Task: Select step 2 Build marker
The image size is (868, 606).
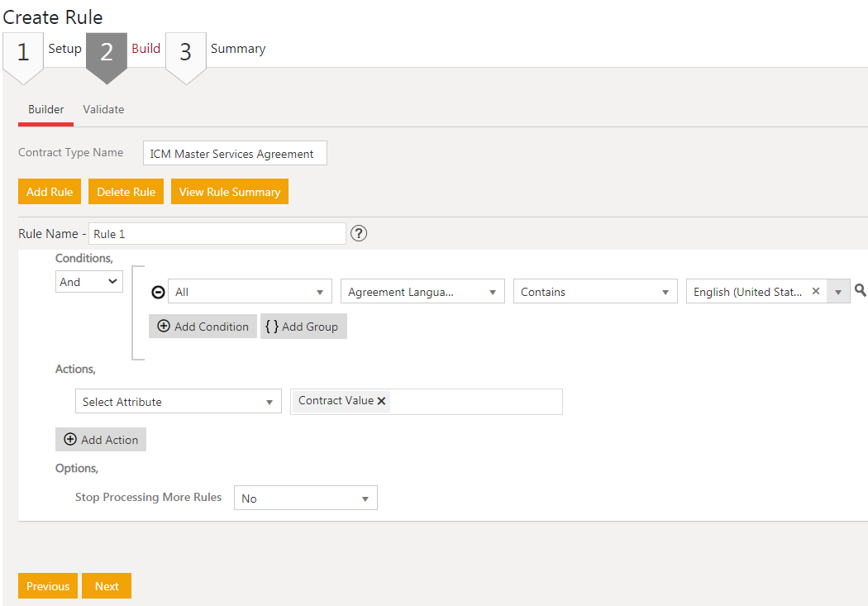Action: (x=106, y=53)
